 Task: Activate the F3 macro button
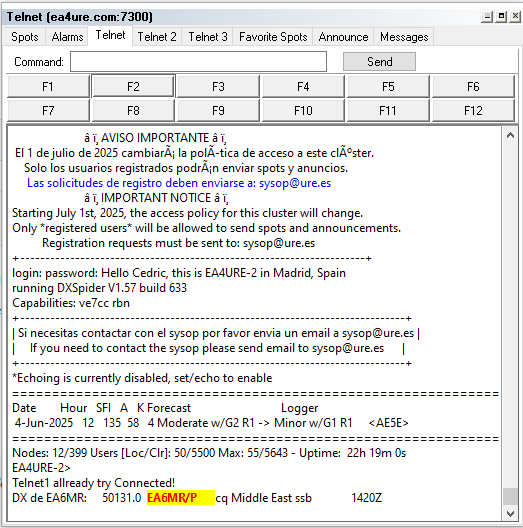click(x=218, y=87)
